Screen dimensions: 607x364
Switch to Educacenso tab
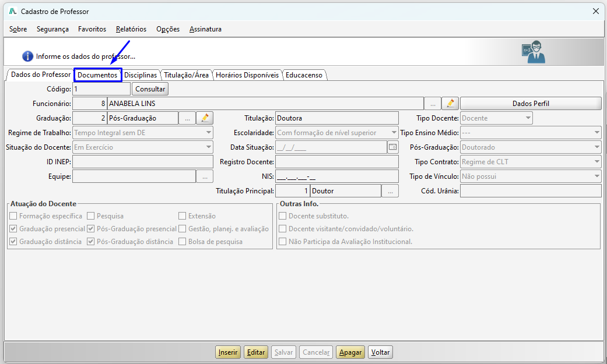[304, 75]
